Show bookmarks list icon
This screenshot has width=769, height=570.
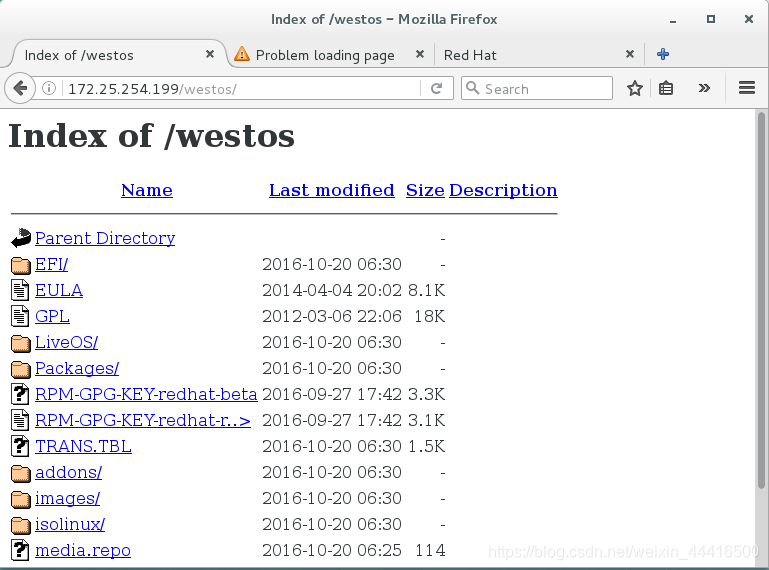click(x=666, y=88)
